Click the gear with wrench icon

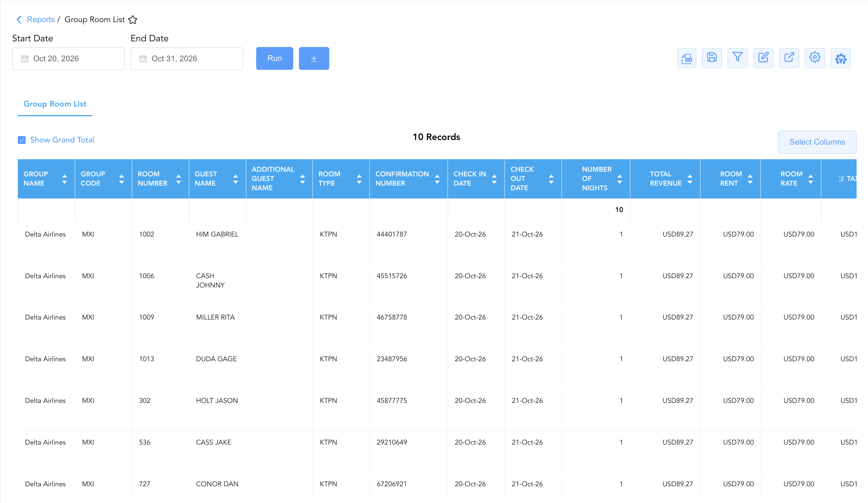click(x=841, y=58)
